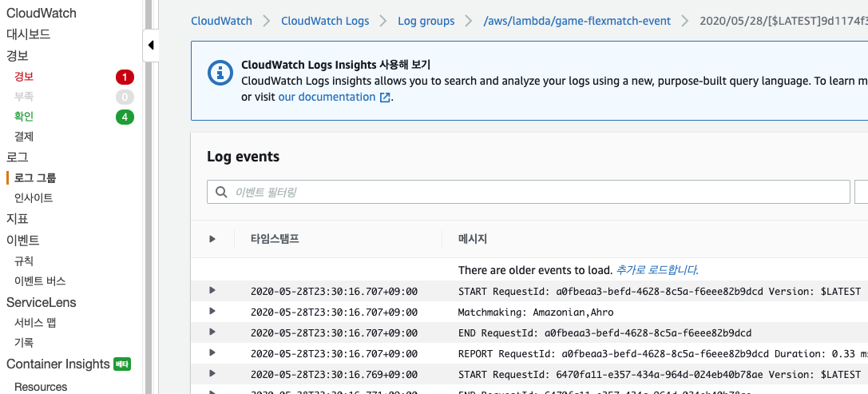The height and width of the screenshot is (394, 868).
Task: Open 인사이트 in sidebar
Action: point(34,198)
